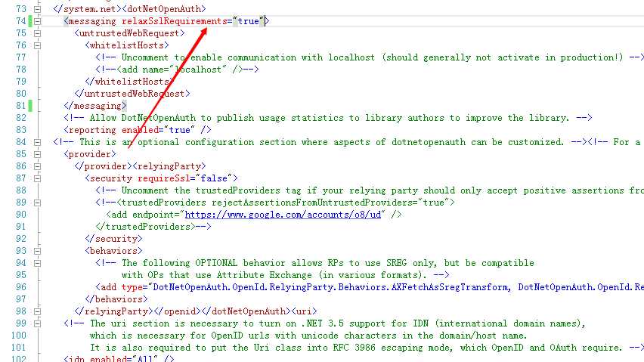Collapse the uri section comment at line 99

coord(37,323)
